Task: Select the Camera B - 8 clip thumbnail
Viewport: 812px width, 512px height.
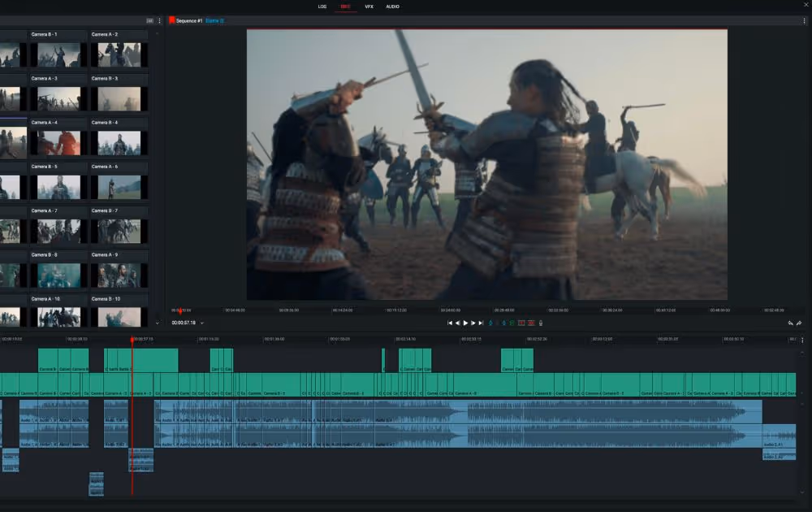Action: pyautogui.click(x=59, y=275)
